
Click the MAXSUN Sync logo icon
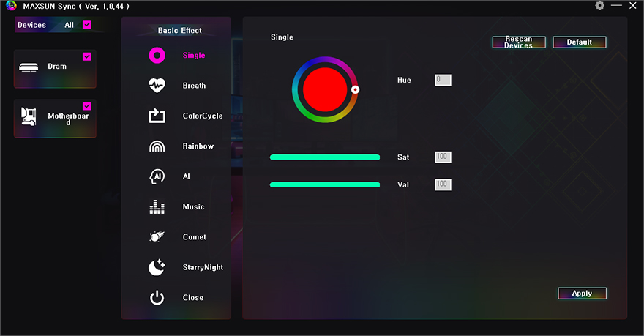[12, 5]
